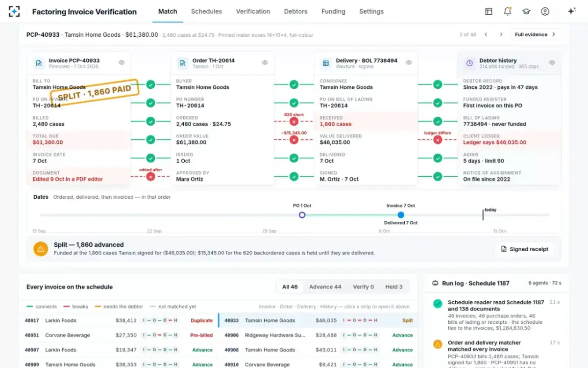The height and width of the screenshot is (368, 588).
Task: Click orange icon on Order and delivery matcher
Action: (438, 344)
